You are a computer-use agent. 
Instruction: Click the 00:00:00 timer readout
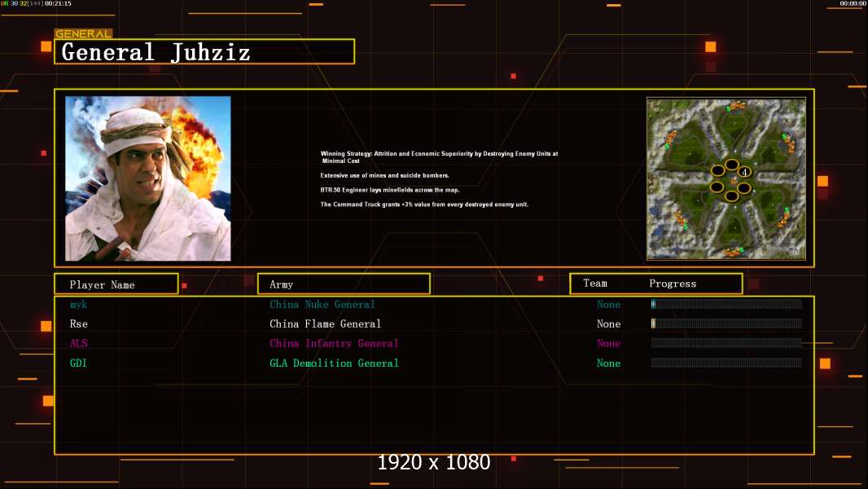853,3
